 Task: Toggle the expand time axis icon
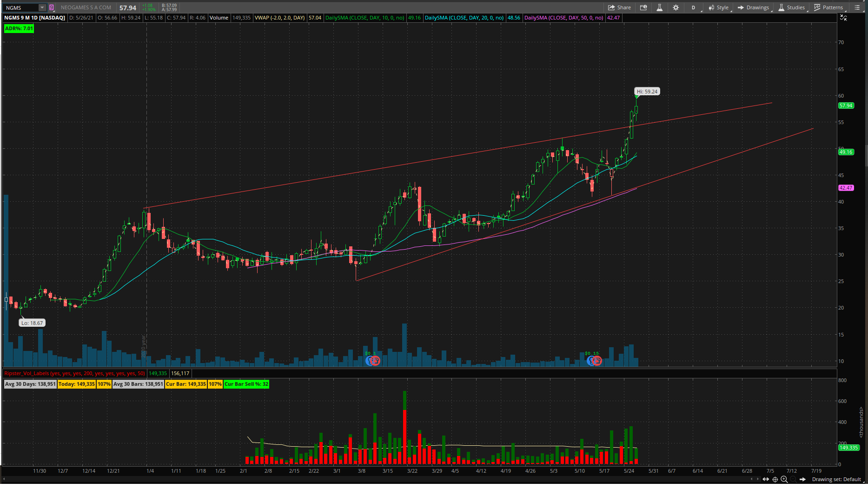click(x=766, y=479)
